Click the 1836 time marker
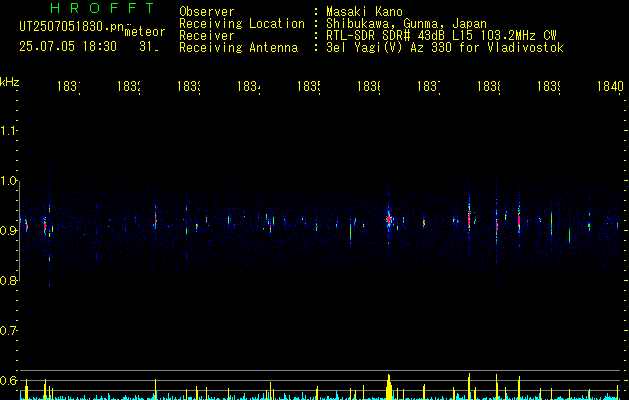Screen dimensions: 629x400 coord(369,86)
